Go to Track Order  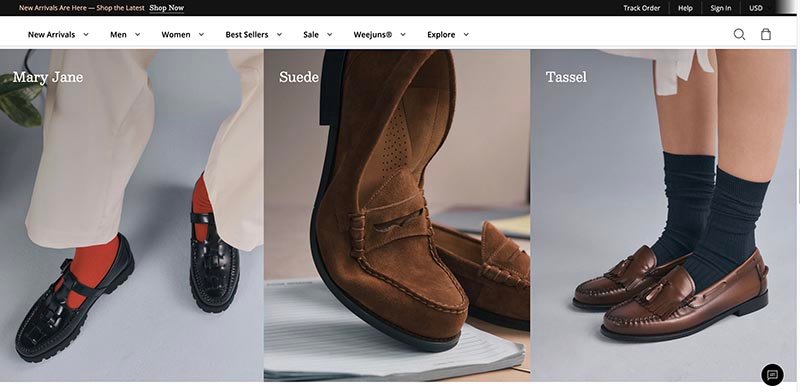tap(641, 8)
